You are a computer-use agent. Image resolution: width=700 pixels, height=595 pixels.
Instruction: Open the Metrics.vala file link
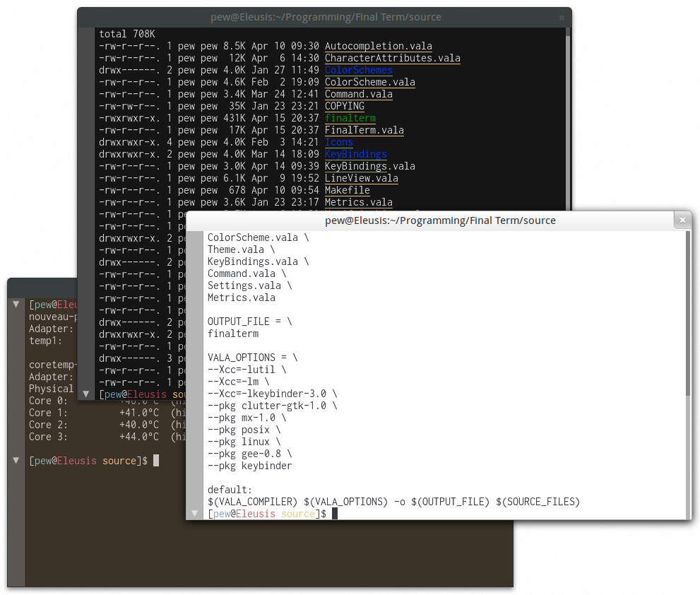point(358,202)
